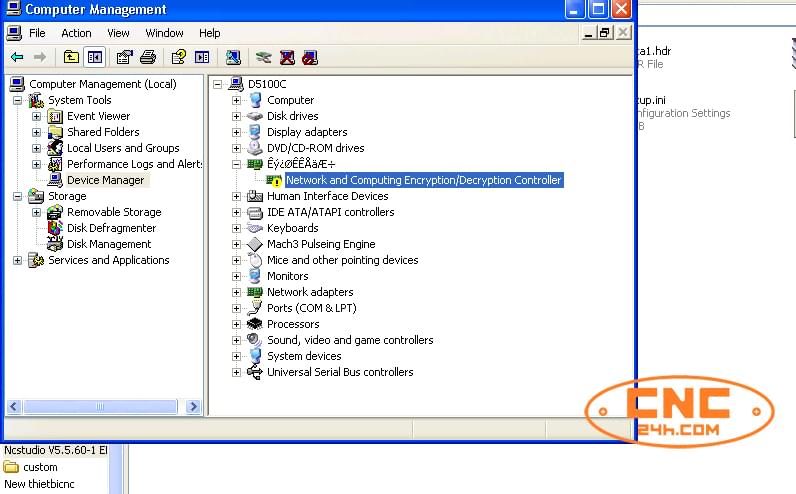Screen dimensions: 796x494
Task: Click right arrow of tree pane scrollbar
Action: [193, 407]
